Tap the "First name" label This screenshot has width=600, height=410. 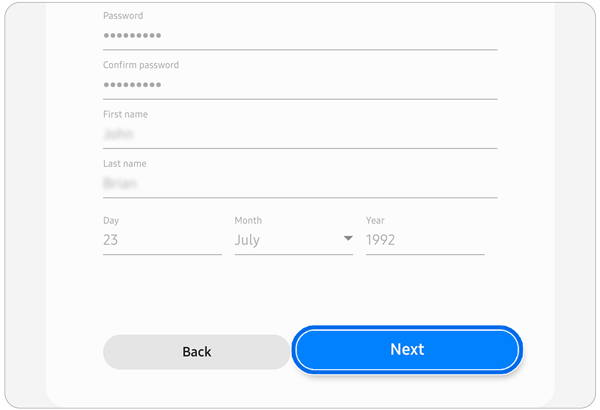pyautogui.click(x=125, y=114)
